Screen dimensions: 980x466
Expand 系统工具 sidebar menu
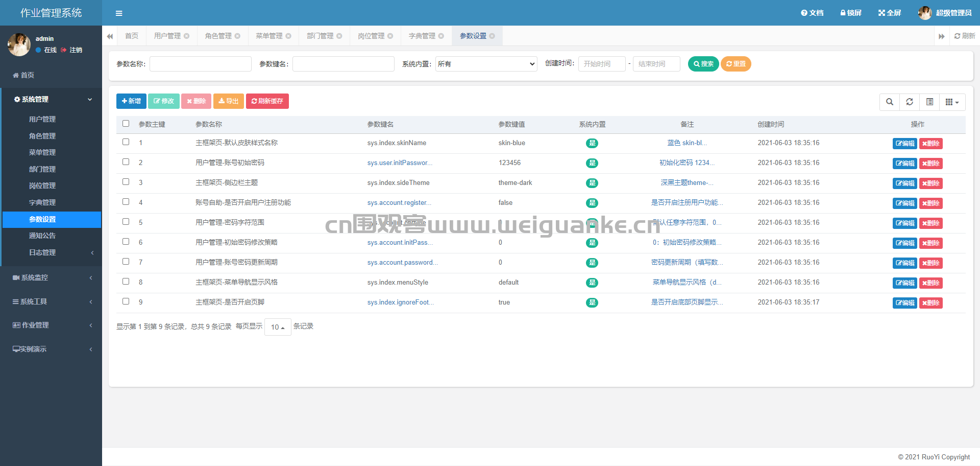[x=51, y=301]
